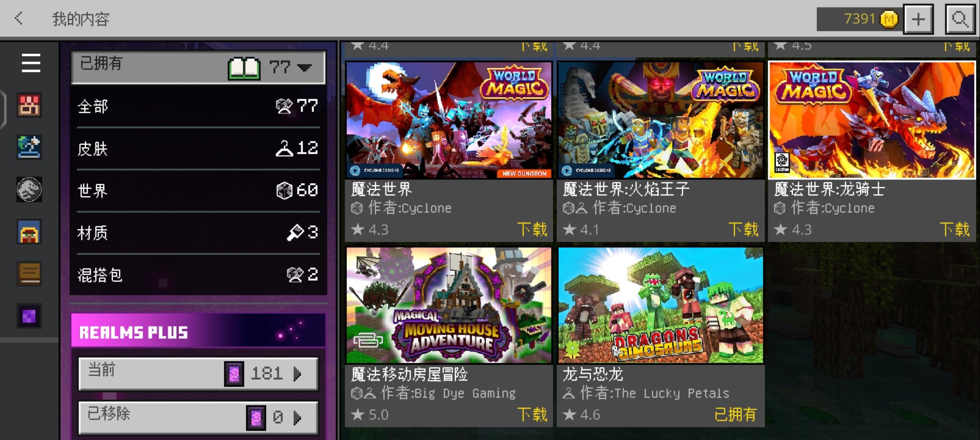Open the 魔法移动房屋冒险 pack thumbnail
Screen dimensions: 980x440
(449, 305)
